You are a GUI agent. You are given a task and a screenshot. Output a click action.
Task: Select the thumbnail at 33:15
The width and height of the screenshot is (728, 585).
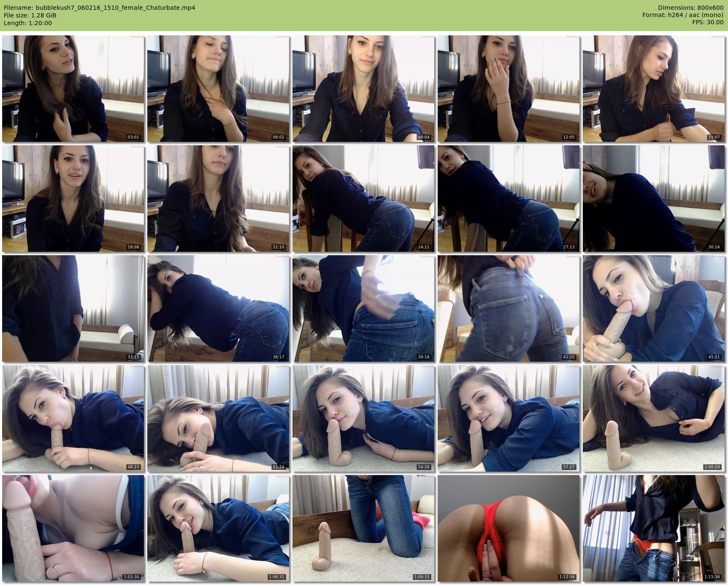tap(73, 308)
